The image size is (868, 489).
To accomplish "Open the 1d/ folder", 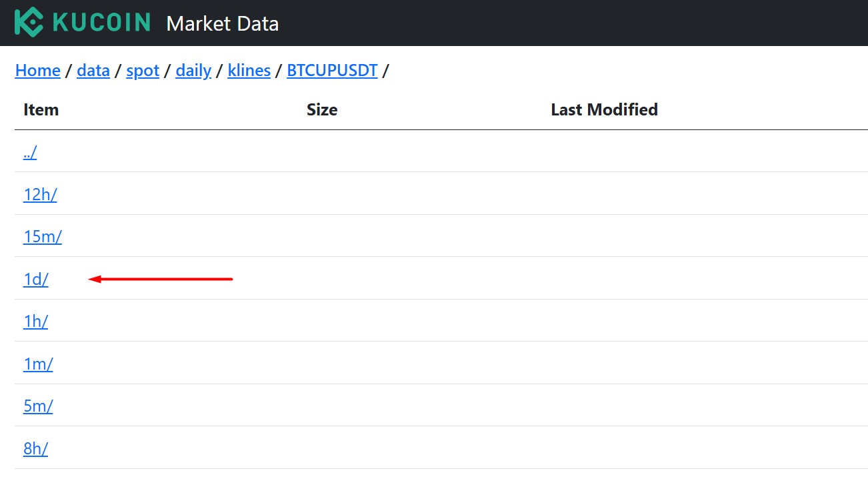I will pos(36,279).
